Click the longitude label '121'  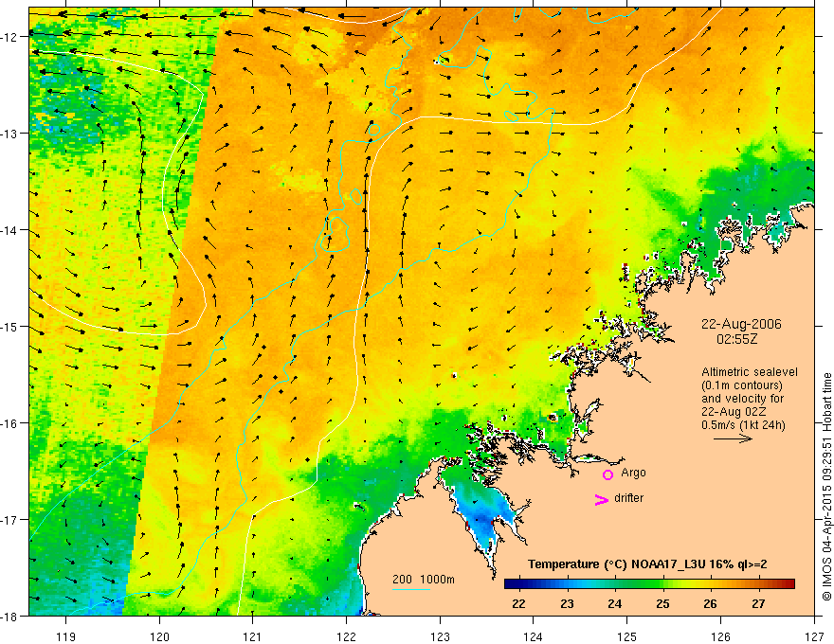[253, 636]
